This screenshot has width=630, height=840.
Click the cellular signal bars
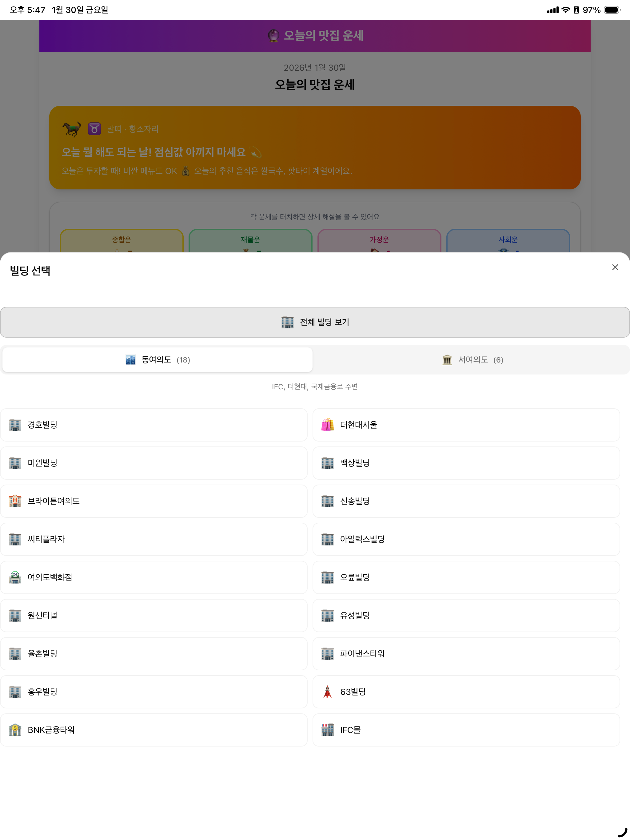[x=553, y=10]
